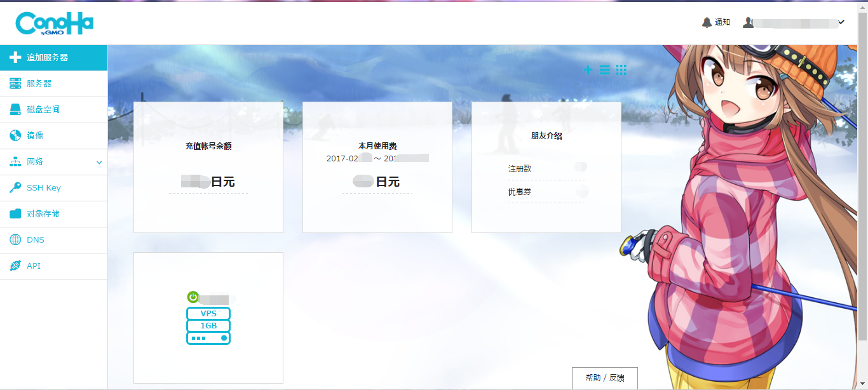
Task: Open 对象存储 menu item
Action: [x=43, y=214]
